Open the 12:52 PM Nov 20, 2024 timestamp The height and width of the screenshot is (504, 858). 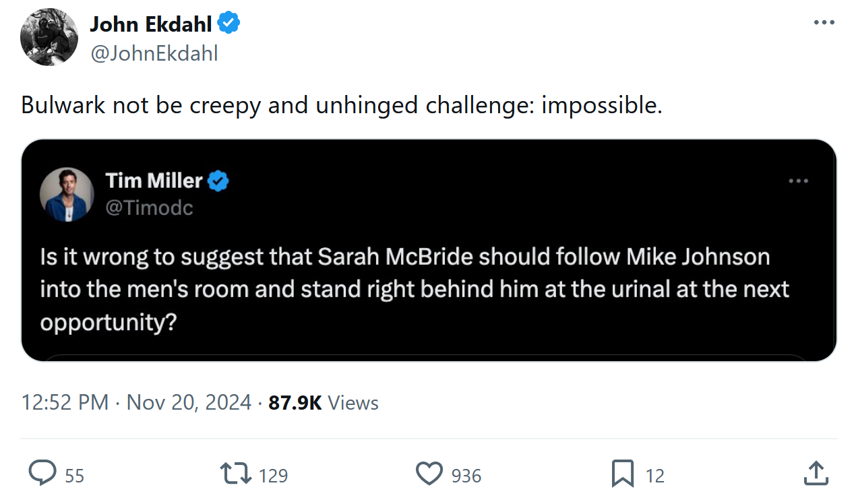(x=136, y=403)
